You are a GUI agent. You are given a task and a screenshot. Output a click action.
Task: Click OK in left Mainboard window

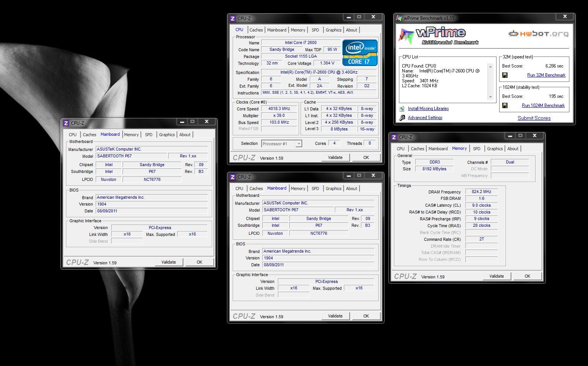click(199, 262)
